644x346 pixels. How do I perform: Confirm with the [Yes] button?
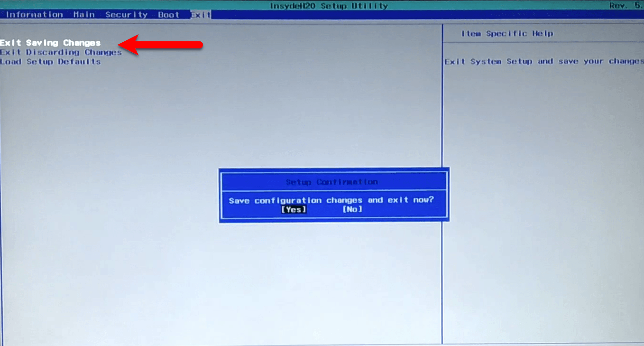click(x=294, y=209)
